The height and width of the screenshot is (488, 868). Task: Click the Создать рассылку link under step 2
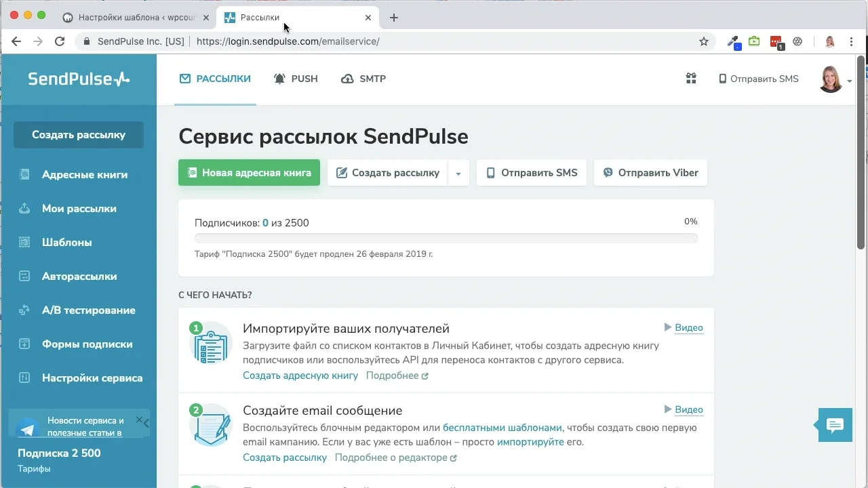tap(285, 457)
